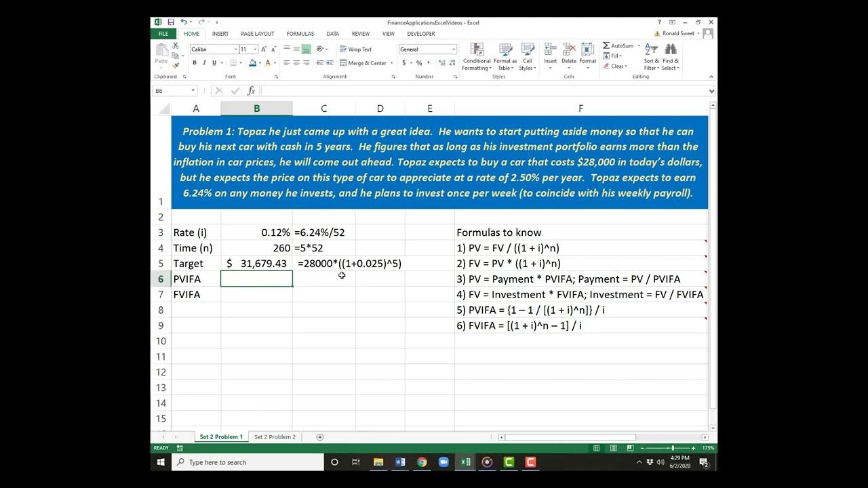
Task: Click the Increase Indent icon
Action: click(329, 62)
